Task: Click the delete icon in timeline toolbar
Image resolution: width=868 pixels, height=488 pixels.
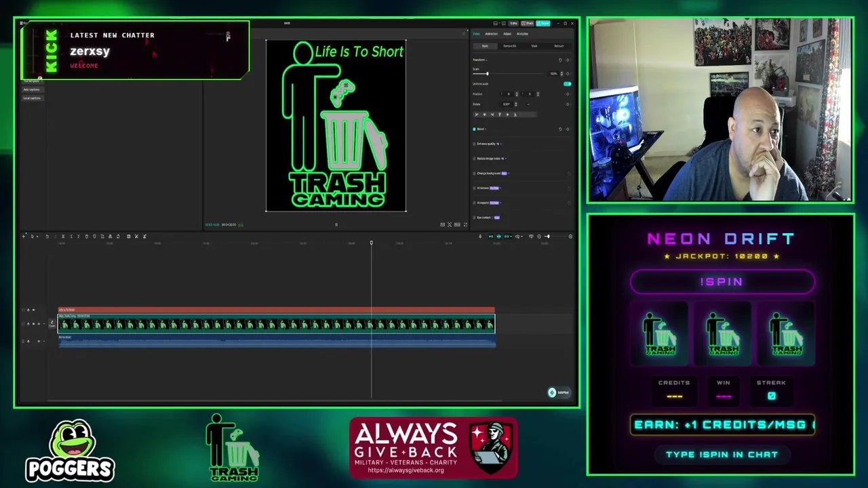Action: click(87, 237)
